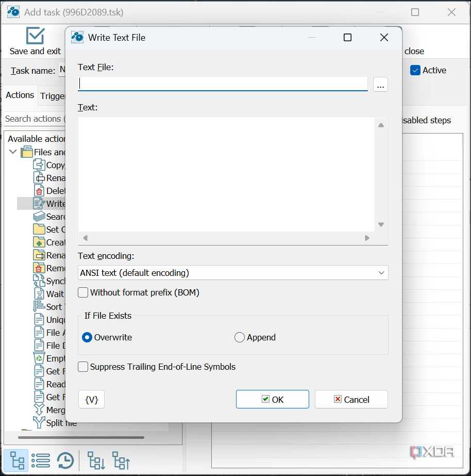Select the Write text file action icon

[x=39, y=203]
